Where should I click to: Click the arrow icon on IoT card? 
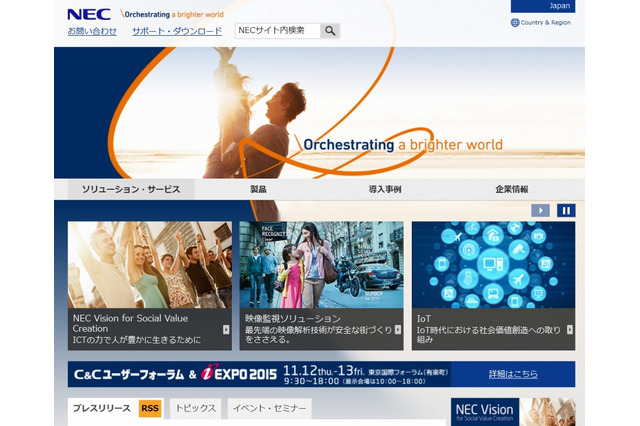click(x=570, y=329)
